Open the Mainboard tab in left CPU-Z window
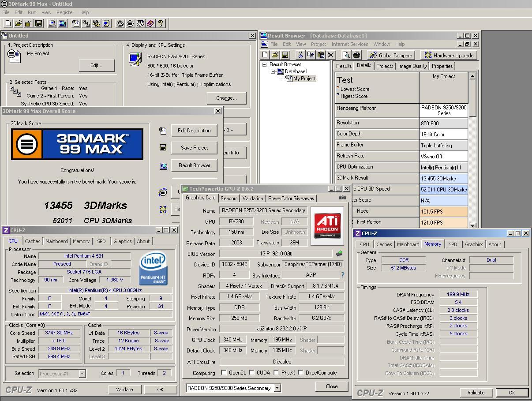The image size is (532, 401). (56, 241)
